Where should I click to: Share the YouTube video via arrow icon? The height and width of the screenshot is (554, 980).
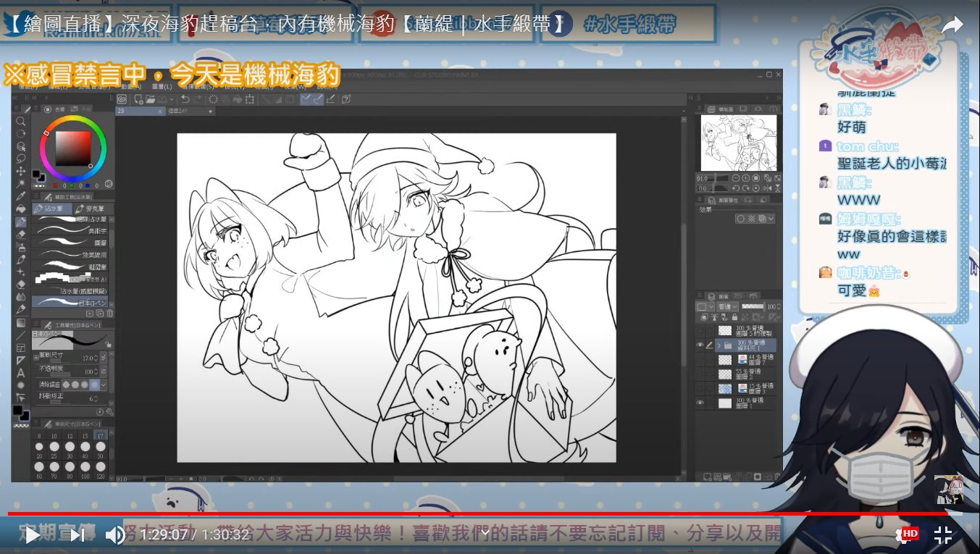[x=952, y=25]
